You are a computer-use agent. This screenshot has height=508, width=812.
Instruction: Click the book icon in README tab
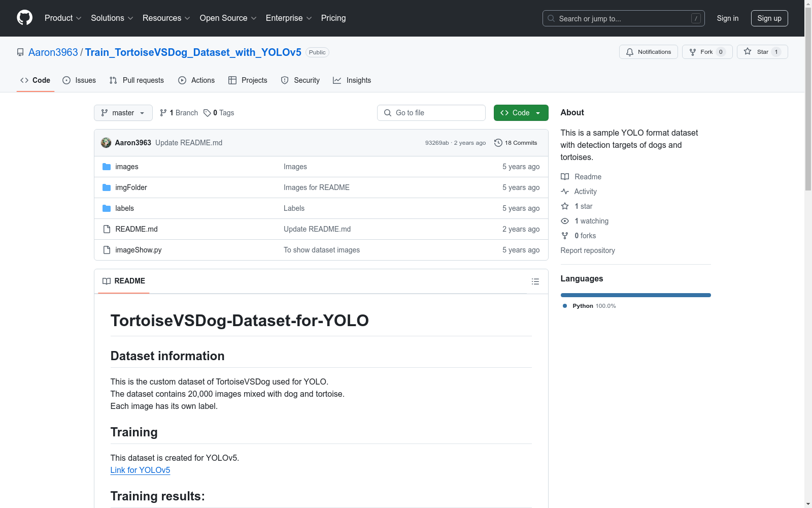107,281
